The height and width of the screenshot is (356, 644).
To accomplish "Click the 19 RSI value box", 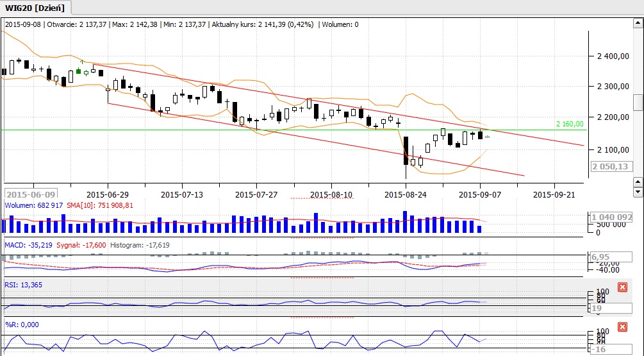I will tap(611, 309).
